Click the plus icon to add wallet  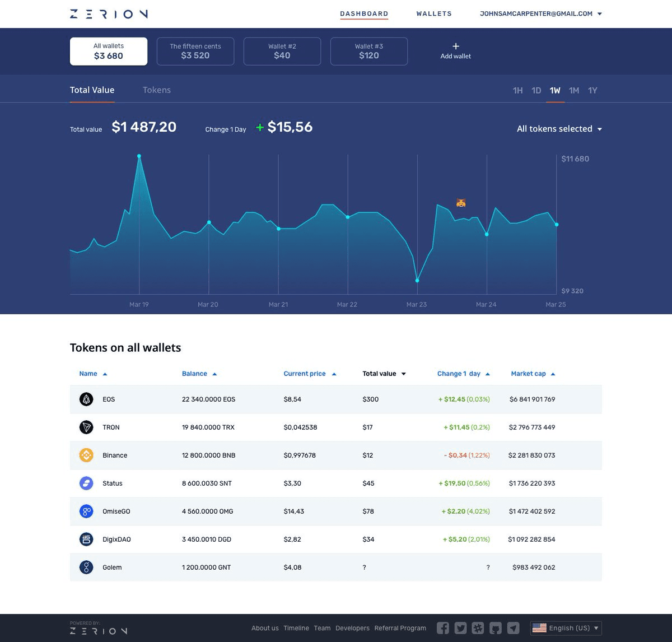(456, 46)
